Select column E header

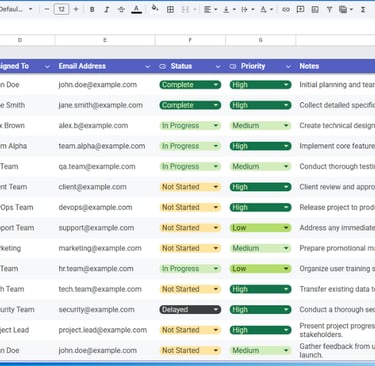click(x=105, y=40)
